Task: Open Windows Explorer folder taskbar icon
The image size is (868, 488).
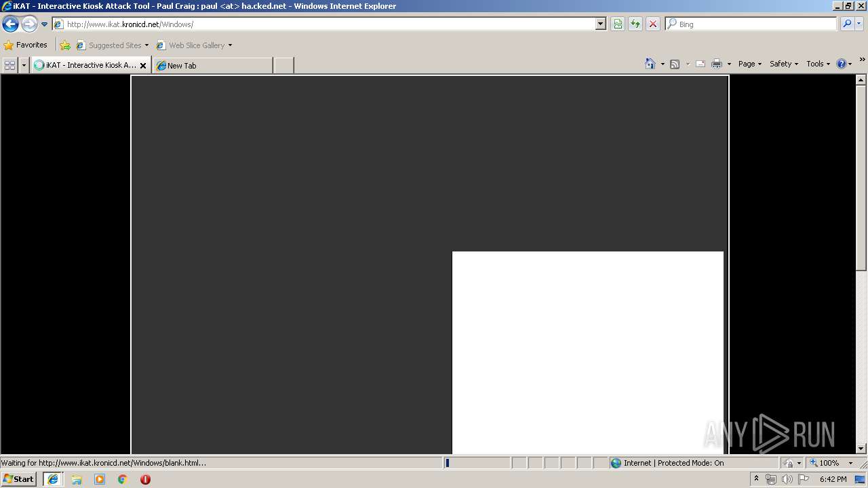Action: point(77,479)
